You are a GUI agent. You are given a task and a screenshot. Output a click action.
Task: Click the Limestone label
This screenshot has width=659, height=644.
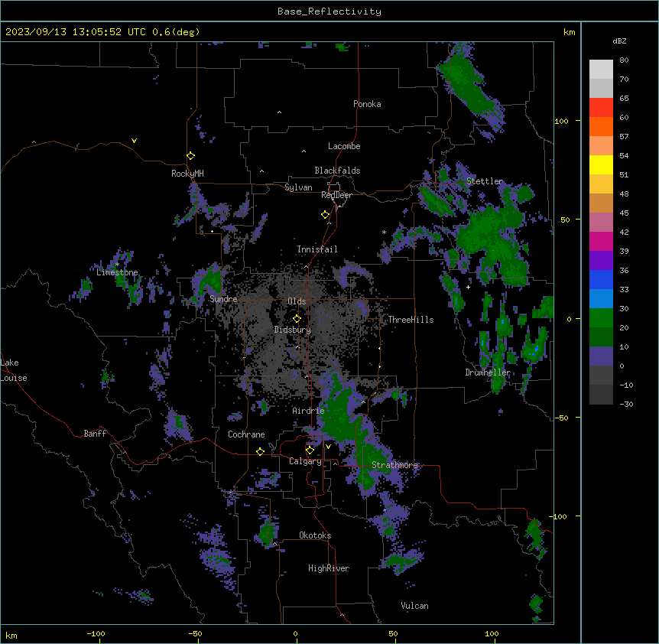[117, 272]
